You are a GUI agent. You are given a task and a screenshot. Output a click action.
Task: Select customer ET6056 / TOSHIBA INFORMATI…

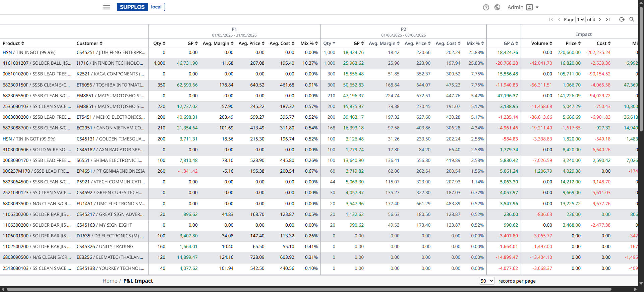111,85
